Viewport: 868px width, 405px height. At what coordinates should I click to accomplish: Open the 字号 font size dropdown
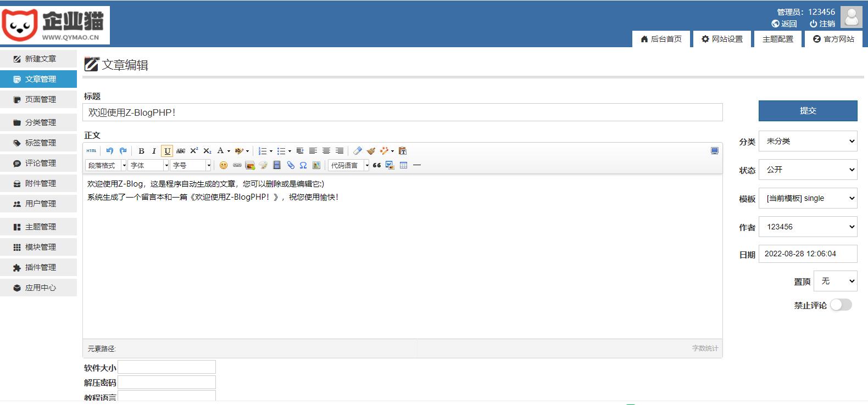191,165
